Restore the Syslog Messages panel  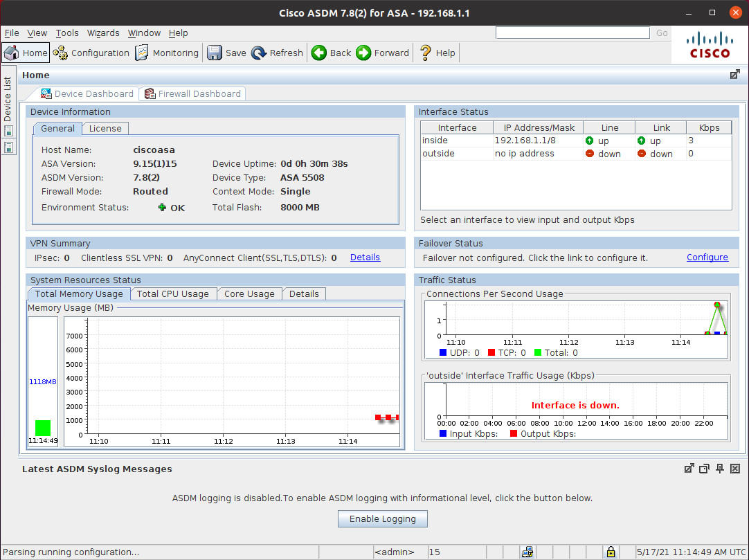[x=704, y=469]
